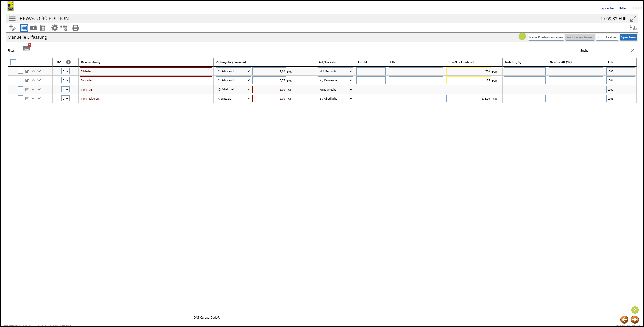The image size is (644, 327).
Task: Open the hamburger menu beside REWACO title
Action: click(12, 19)
